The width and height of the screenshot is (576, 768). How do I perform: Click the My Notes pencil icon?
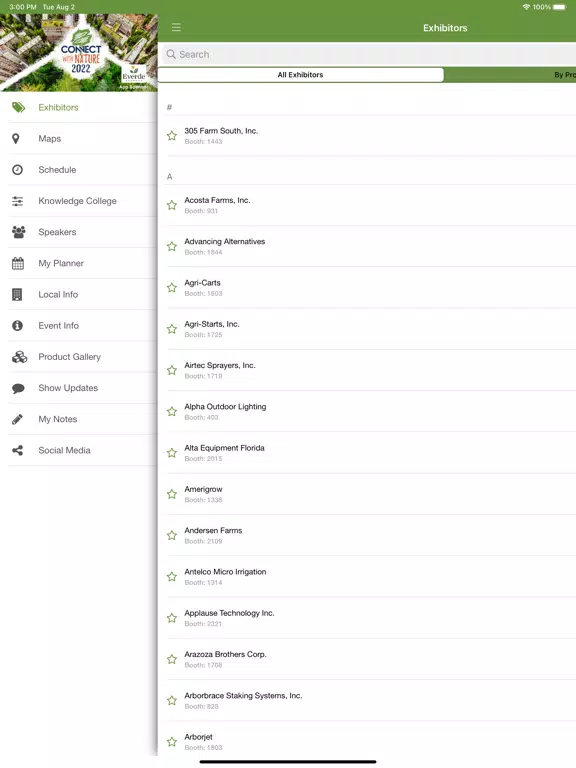18,419
